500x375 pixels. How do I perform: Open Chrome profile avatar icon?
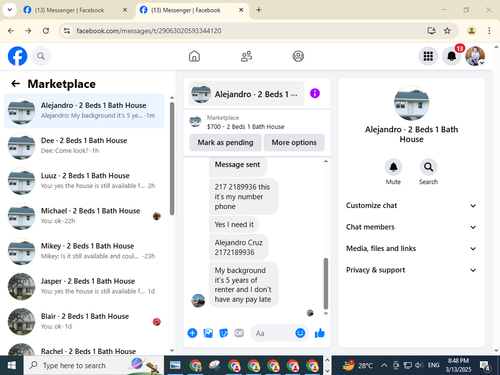(x=471, y=31)
